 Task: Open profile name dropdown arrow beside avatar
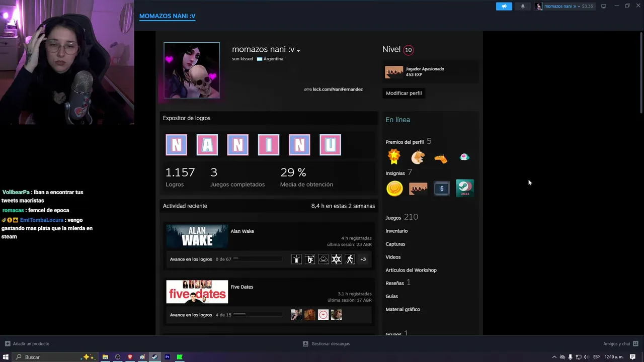298,51
